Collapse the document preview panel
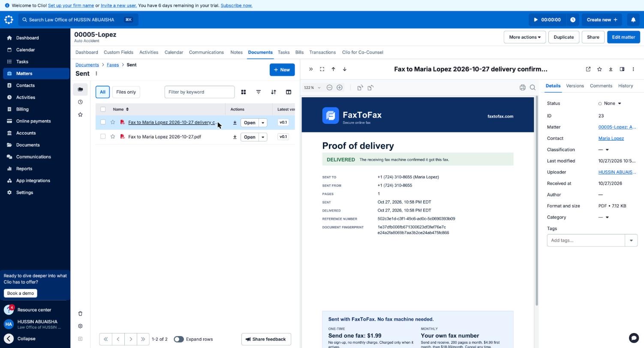Screen dimensions: 644x348 pyautogui.click(x=311, y=69)
